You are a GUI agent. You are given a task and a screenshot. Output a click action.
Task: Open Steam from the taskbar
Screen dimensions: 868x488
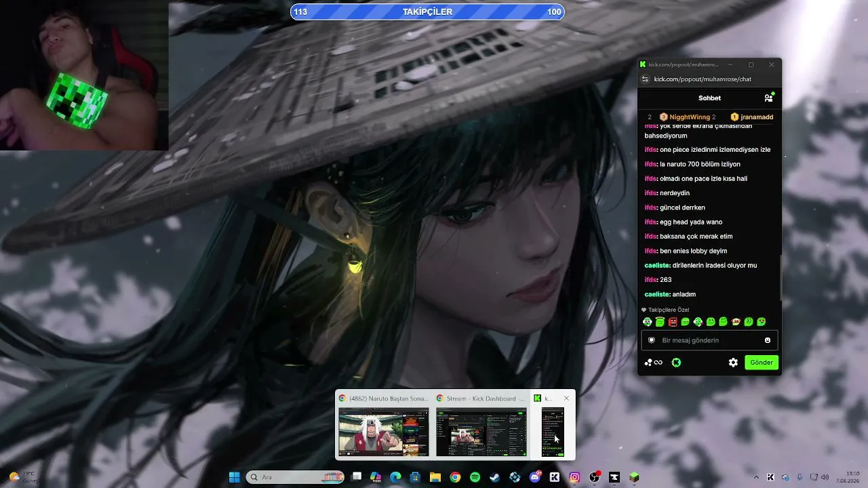[495, 477]
